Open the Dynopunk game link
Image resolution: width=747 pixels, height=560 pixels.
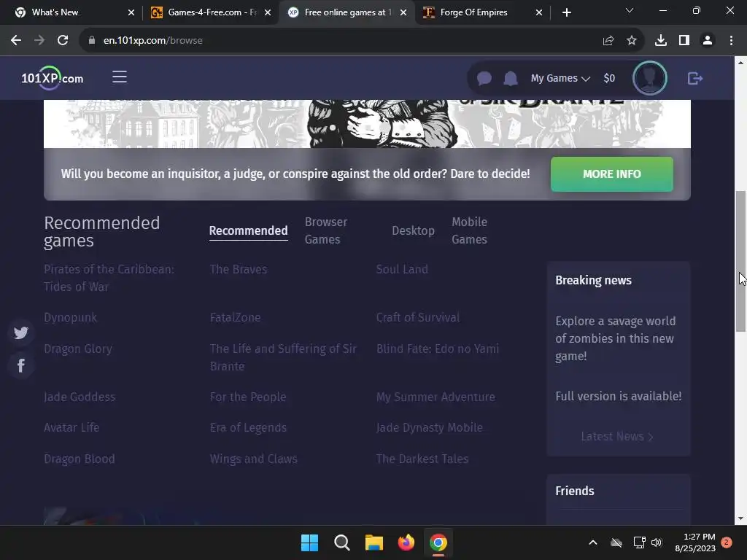(x=71, y=317)
